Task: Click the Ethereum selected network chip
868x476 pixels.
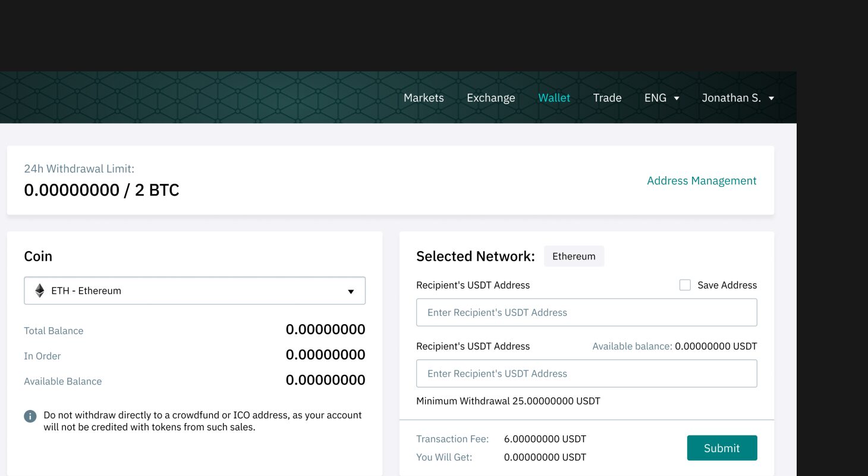Action: [574, 256]
